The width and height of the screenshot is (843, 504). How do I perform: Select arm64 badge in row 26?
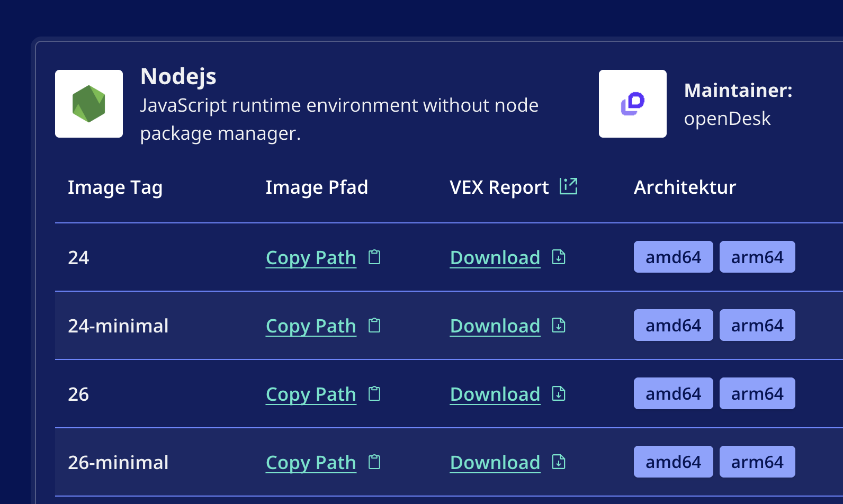(757, 393)
